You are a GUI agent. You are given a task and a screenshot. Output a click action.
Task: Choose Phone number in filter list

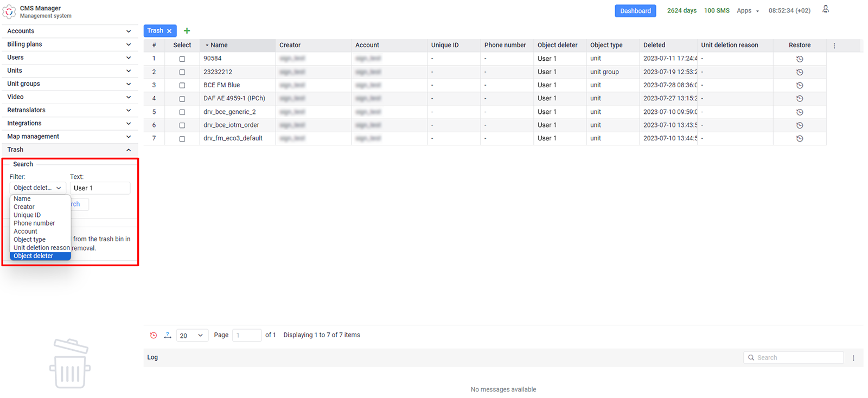click(x=40, y=223)
